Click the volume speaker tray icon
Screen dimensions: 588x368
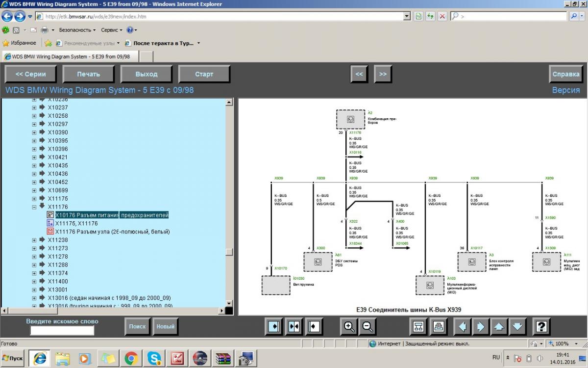click(x=540, y=358)
